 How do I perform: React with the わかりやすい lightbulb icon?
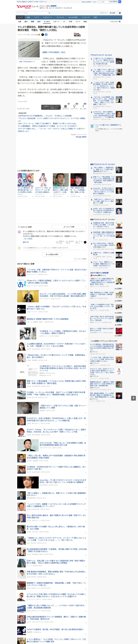coord(74,106)
